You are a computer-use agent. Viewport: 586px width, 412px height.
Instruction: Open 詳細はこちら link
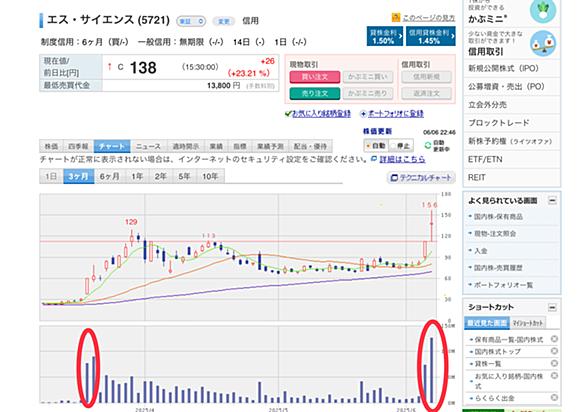pos(402,159)
